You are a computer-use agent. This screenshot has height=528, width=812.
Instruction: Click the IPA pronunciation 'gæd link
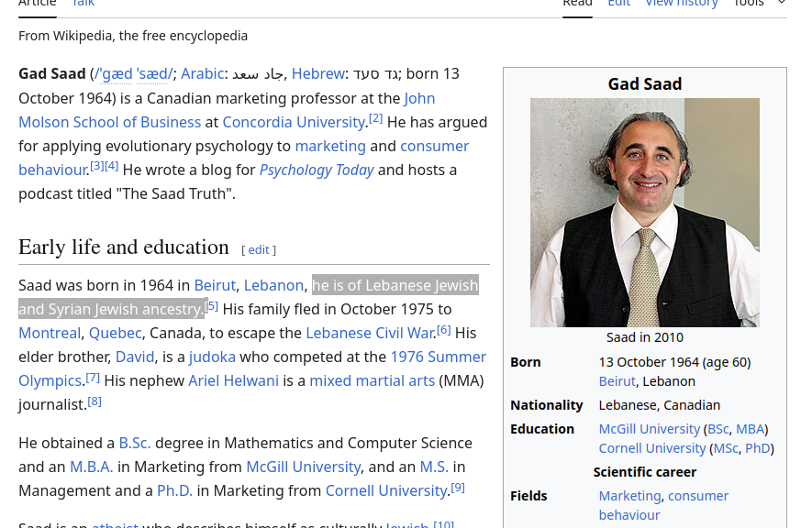click(114, 74)
